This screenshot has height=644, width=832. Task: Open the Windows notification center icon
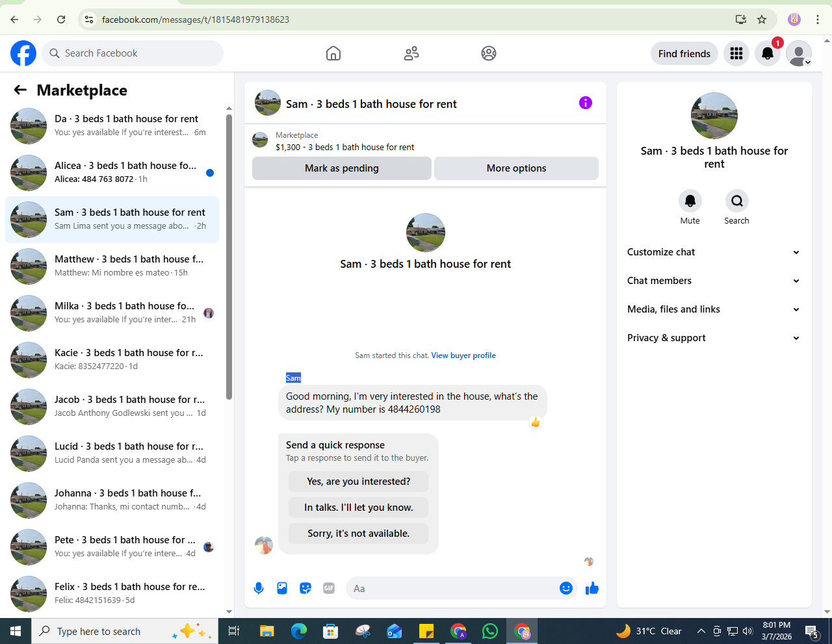pyautogui.click(x=812, y=631)
